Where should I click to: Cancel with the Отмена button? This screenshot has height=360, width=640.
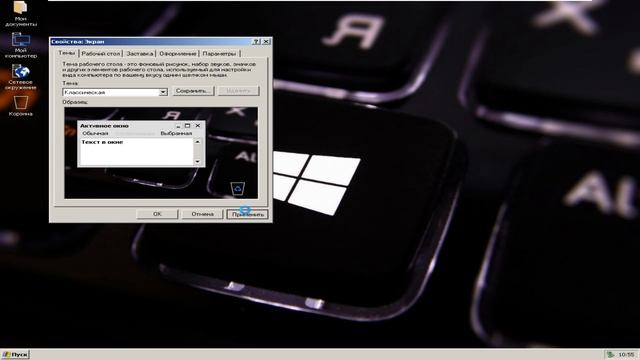tap(202, 214)
